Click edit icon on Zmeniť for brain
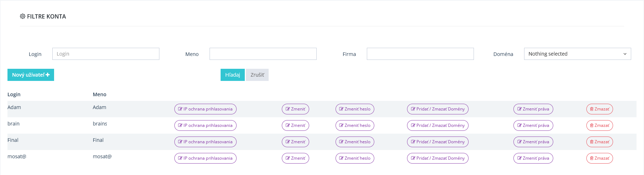 (288, 125)
